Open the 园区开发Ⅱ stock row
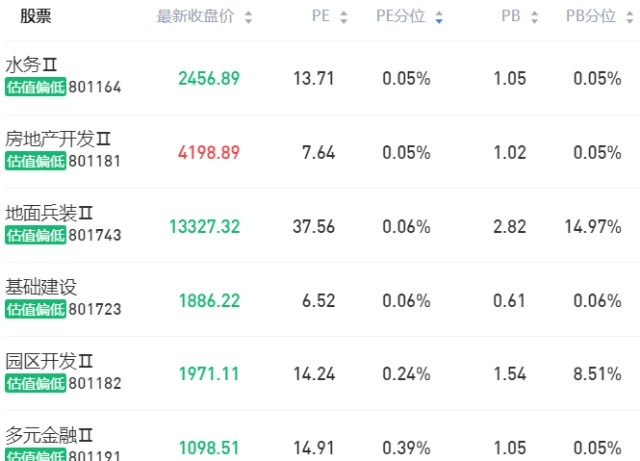The image size is (640, 461). (320, 374)
